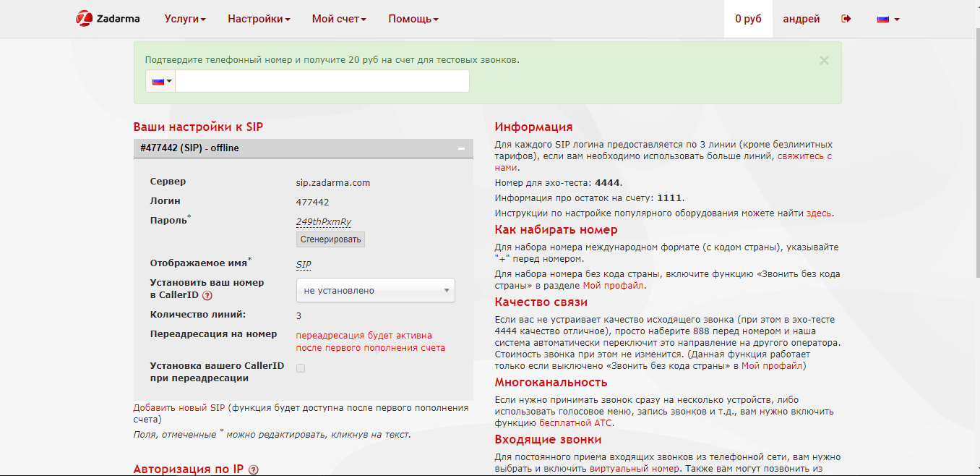Image resolution: width=980 pixels, height=476 pixels.
Task: Open the language flag selector in header
Action: (x=887, y=19)
